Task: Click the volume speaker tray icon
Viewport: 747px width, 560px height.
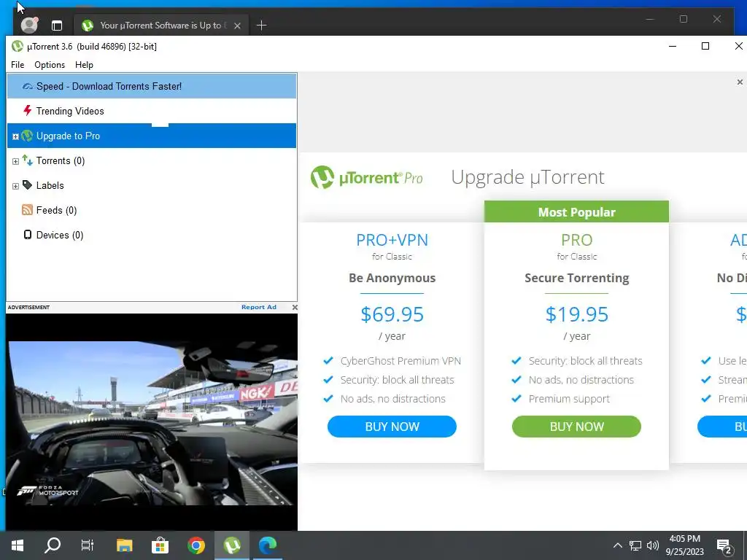Action: [x=653, y=545]
